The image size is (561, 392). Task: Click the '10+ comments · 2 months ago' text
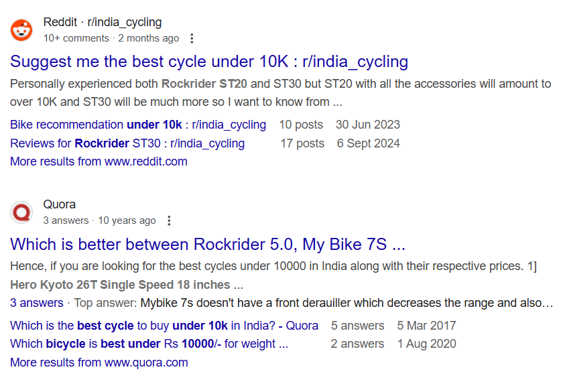(x=111, y=38)
